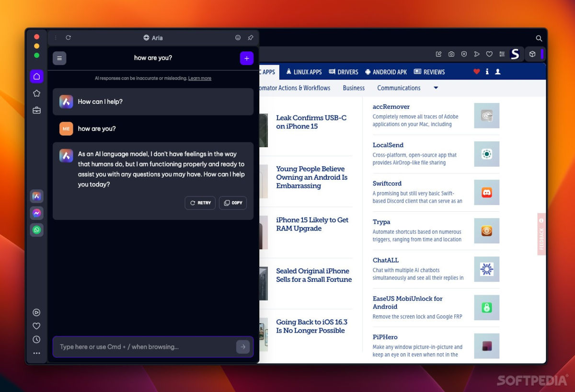Launch WhatsApp from the sidebar

[x=36, y=230]
